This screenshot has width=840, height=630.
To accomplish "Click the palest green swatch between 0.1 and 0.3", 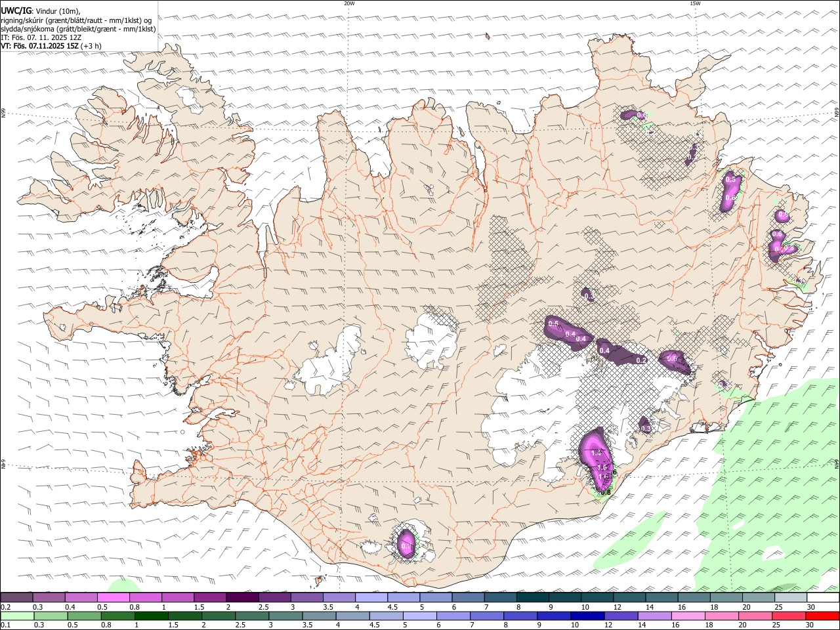I will tap(16, 616).
